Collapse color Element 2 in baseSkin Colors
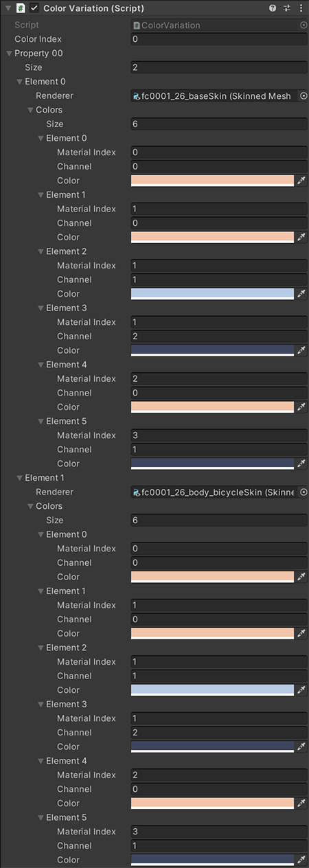The width and height of the screenshot is (309, 868). tap(41, 251)
